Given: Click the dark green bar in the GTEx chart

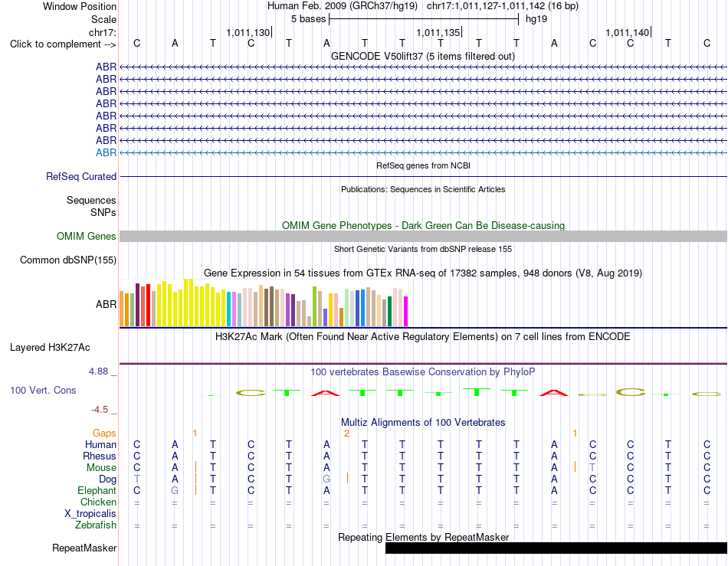Looking at the screenshot, I should coord(389,311).
